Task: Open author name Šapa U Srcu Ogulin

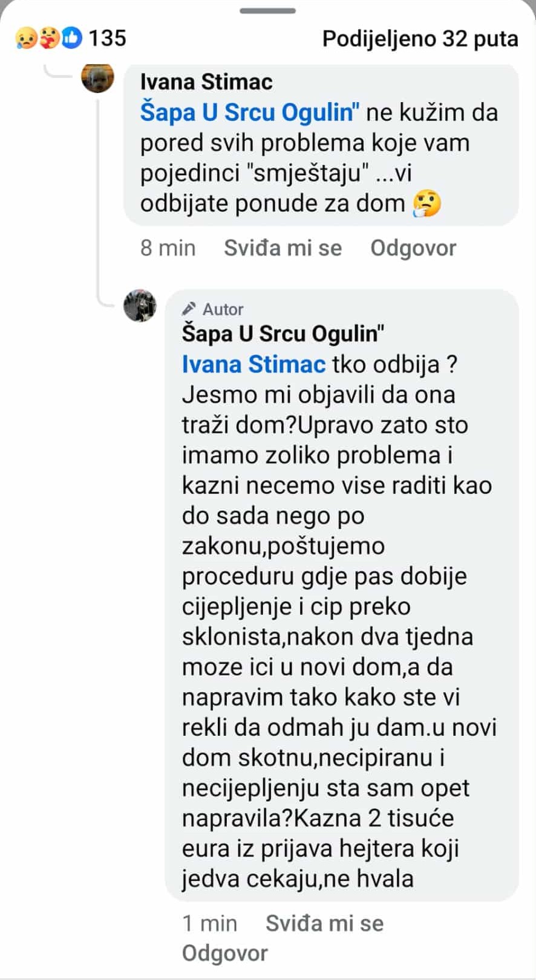Action: pos(283,334)
